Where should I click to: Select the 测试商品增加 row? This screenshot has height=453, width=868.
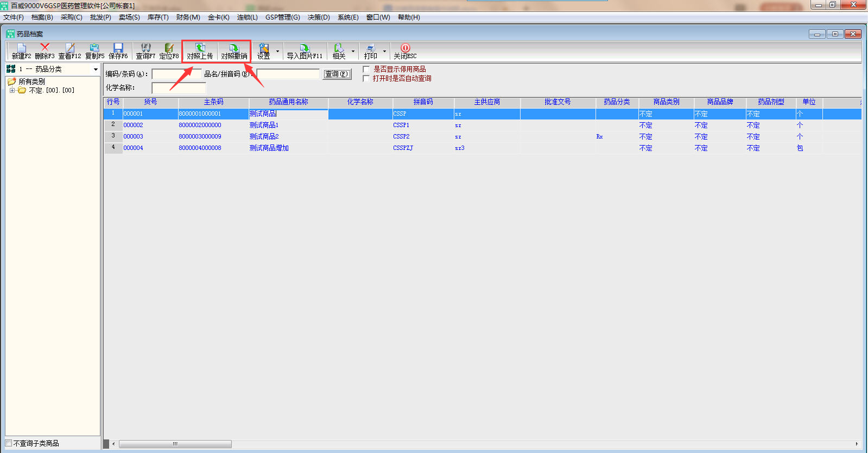(x=269, y=148)
